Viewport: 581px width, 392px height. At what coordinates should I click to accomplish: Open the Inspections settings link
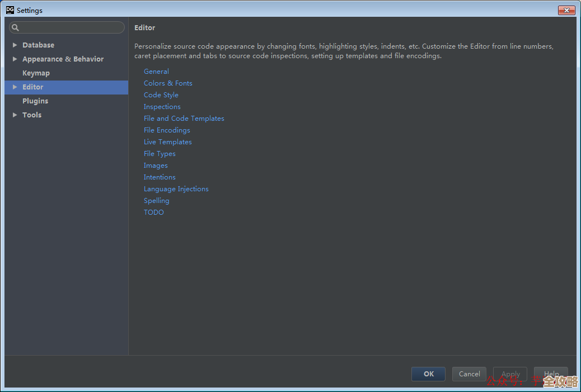[x=162, y=106]
